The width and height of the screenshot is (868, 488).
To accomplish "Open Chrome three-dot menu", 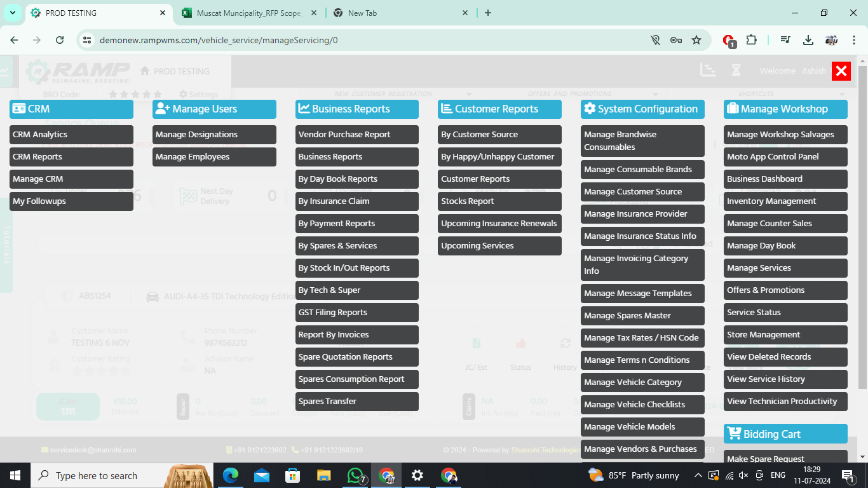I will (854, 40).
